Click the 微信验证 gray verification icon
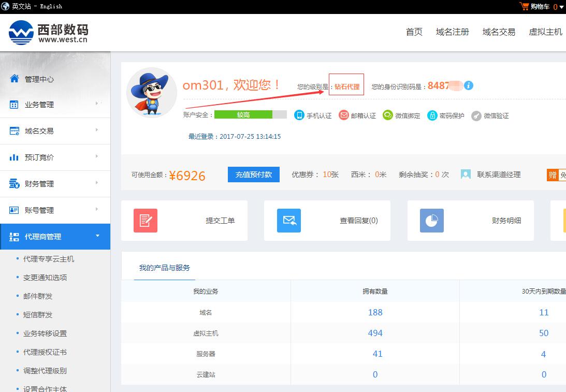 [x=476, y=115]
